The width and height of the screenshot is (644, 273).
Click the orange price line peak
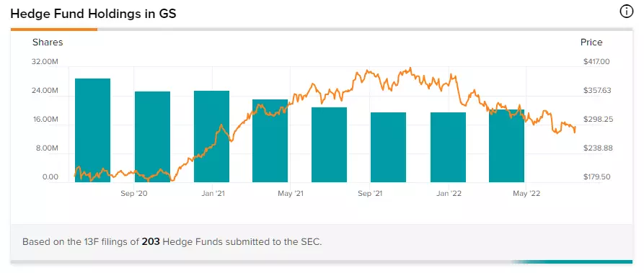(410, 68)
